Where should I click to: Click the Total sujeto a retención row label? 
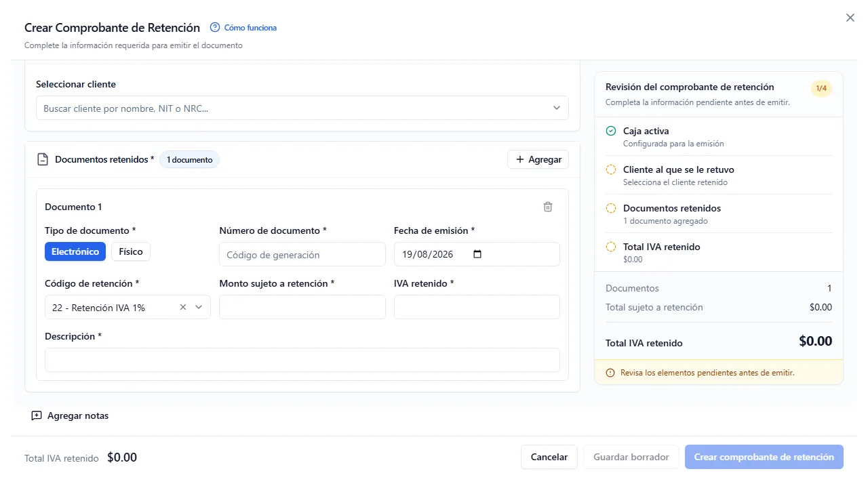[654, 307]
